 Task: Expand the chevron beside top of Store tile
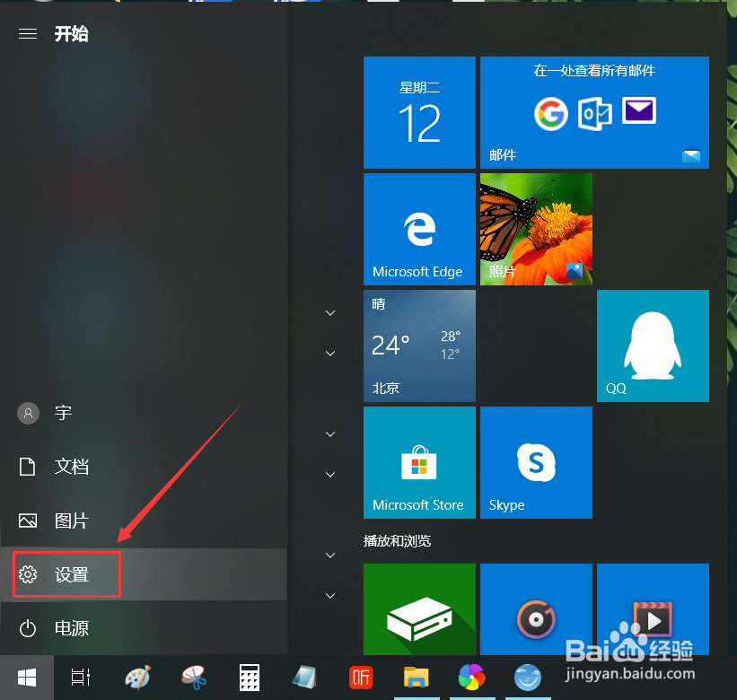[330, 434]
